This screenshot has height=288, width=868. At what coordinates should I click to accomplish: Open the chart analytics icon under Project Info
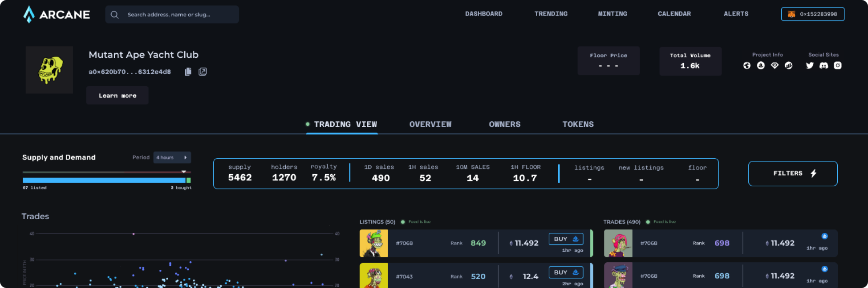[788, 65]
